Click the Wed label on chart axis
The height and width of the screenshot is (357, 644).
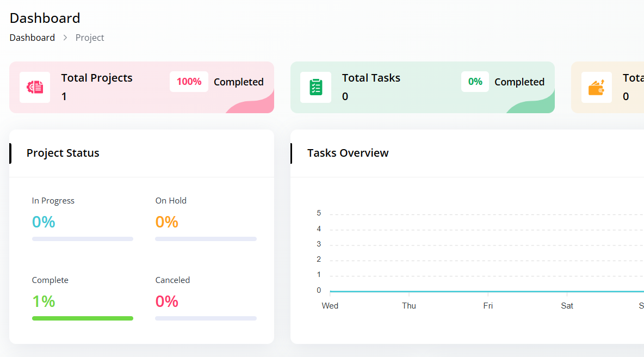[330, 306]
